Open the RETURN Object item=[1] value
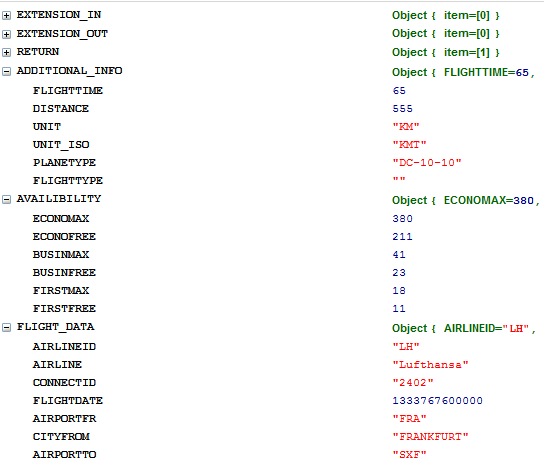 point(446,52)
